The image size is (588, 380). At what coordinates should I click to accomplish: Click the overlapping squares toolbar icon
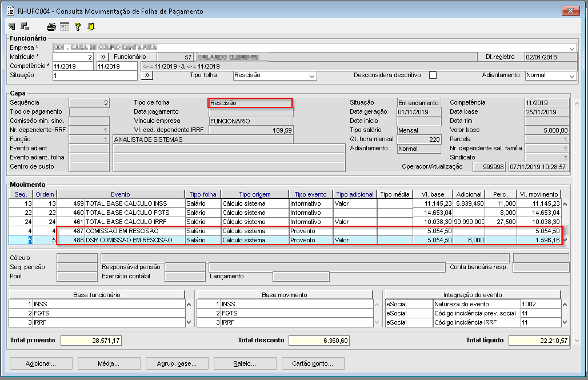click(25, 26)
